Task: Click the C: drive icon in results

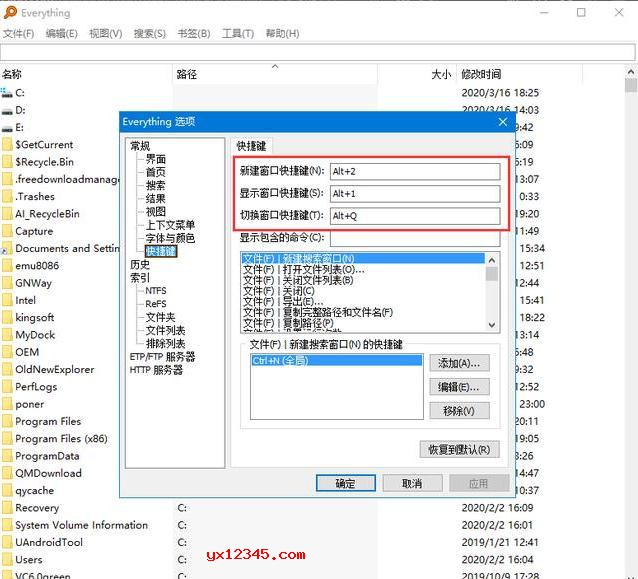Action: click(7, 93)
